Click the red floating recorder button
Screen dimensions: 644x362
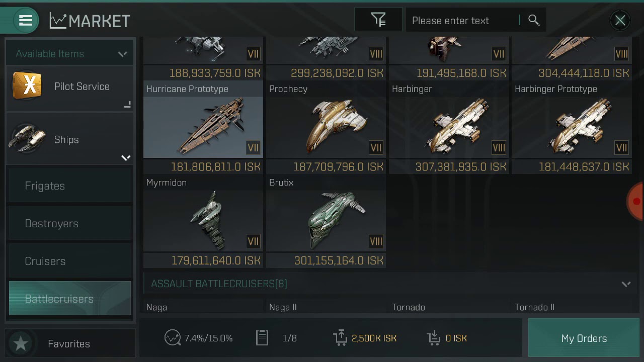(635, 201)
